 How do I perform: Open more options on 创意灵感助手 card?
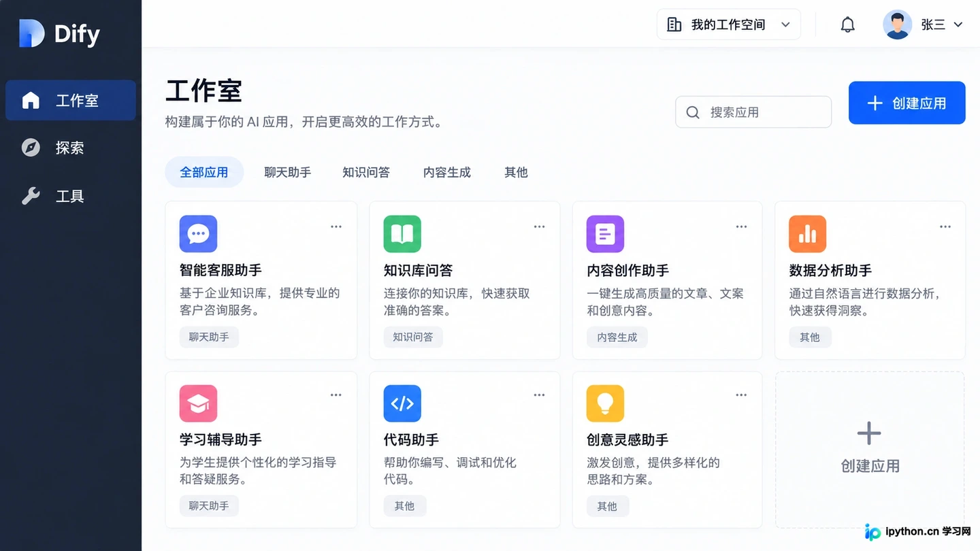coord(742,395)
